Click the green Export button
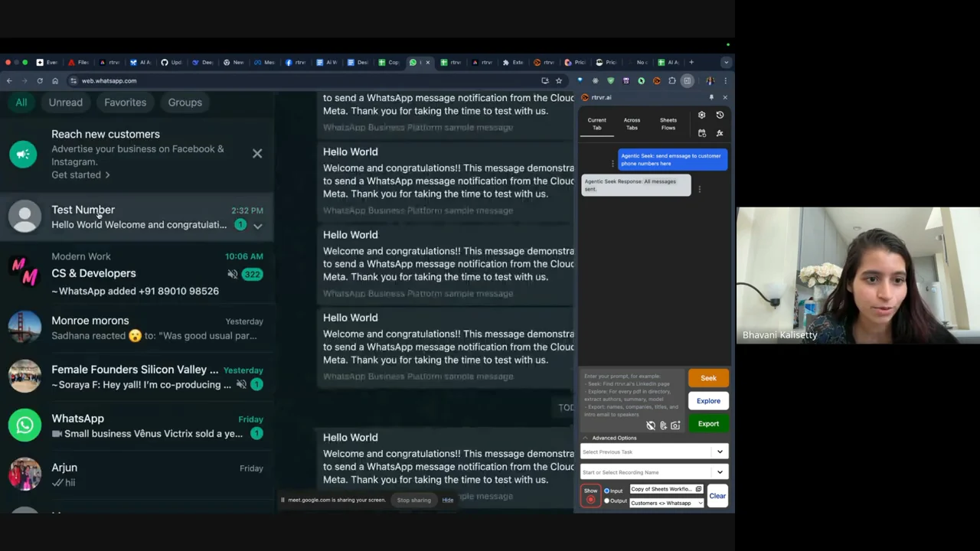 coord(708,424)
